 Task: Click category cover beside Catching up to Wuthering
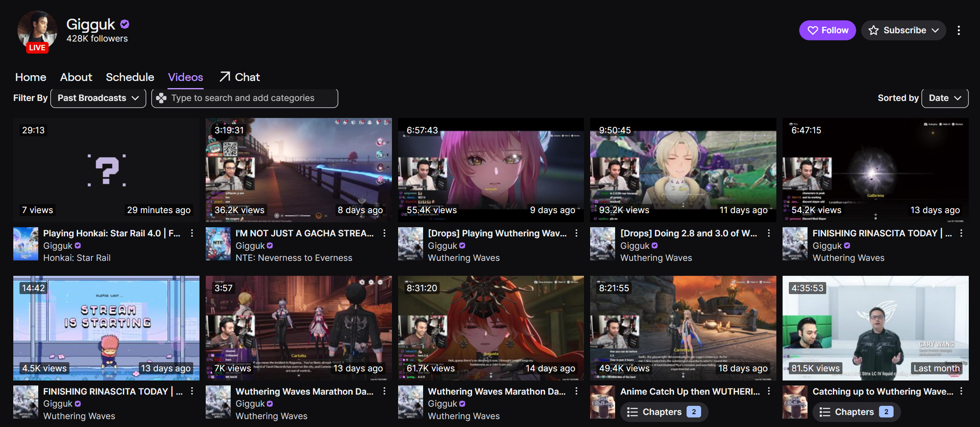click(x=795, y=402)
